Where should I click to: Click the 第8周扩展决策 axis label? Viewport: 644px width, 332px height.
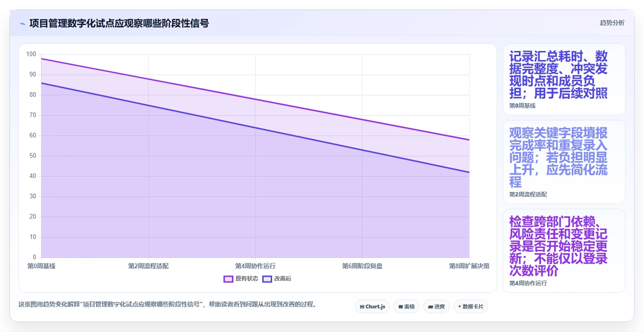tap(469, 266)
